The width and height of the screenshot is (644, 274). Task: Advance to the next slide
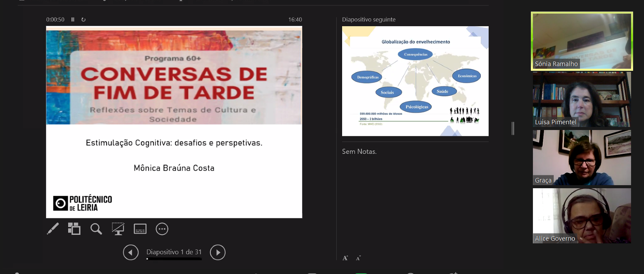coord(218,252)
